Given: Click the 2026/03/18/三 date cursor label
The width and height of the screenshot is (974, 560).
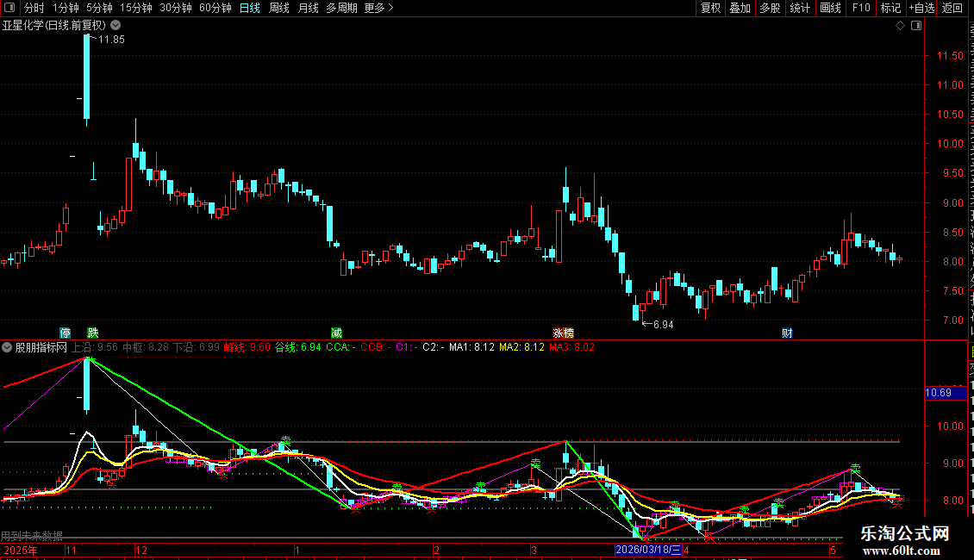Looking at the screenshot, I should coord(648,550).
